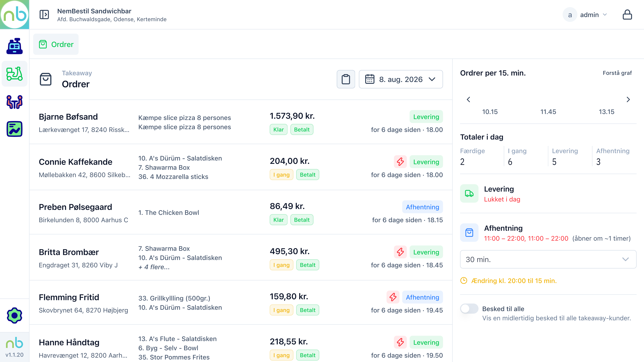Click lightning icon on Flemming Fritid order
644x362 pixels.
[393, 297]
